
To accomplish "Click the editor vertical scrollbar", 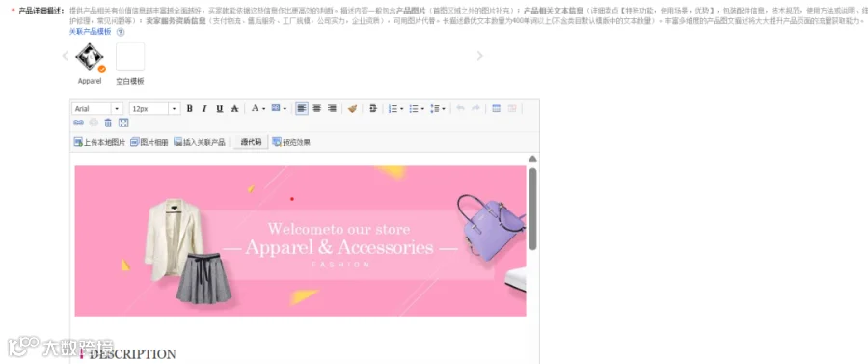I will (532, 209).
